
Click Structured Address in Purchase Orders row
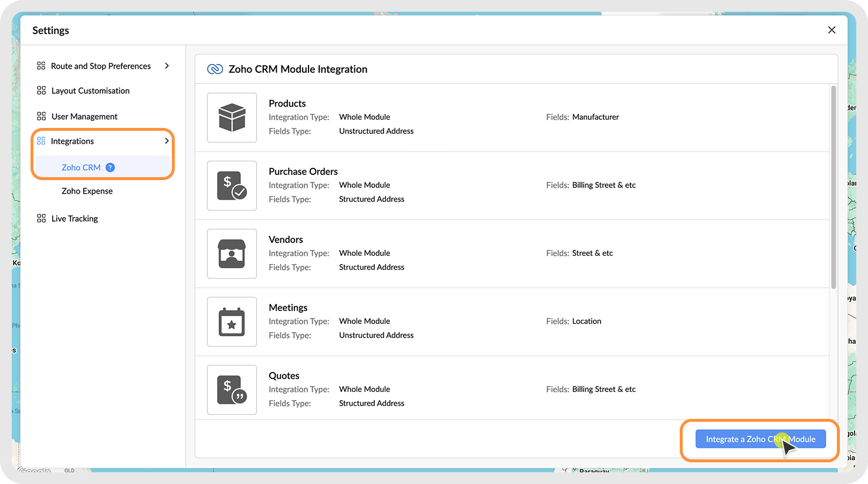click(372, 199)
